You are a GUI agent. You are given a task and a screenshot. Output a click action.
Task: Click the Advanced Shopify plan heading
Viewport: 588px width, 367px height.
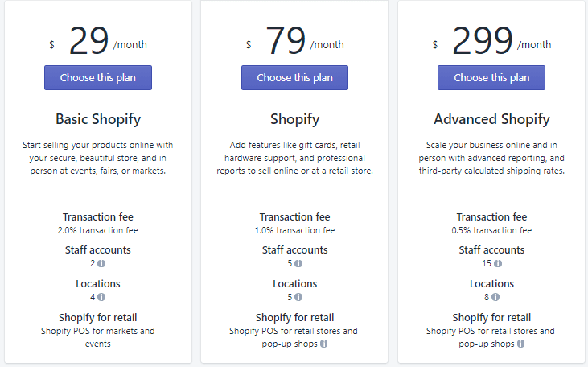(x=491, y=119)
